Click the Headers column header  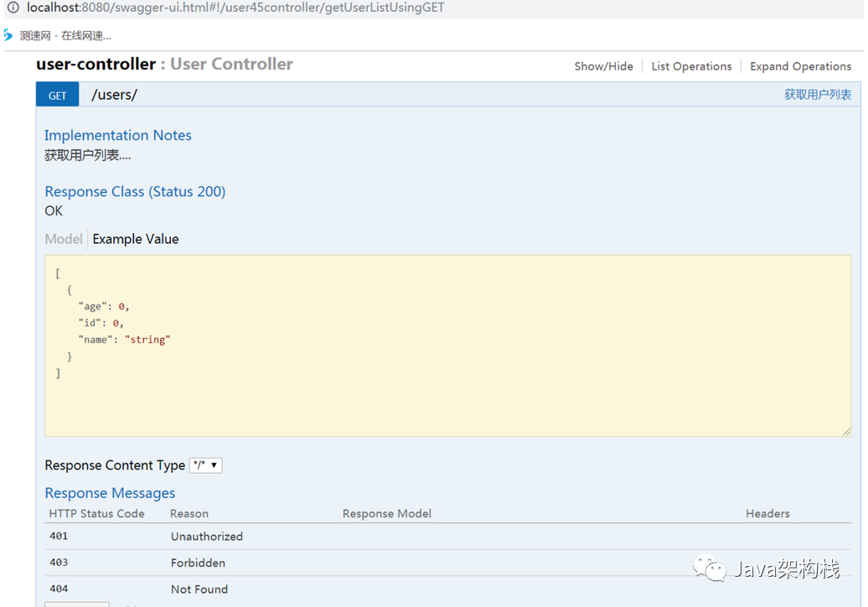[x=767, y=513]
